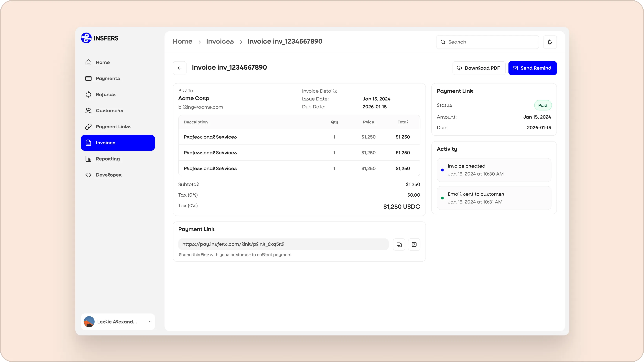Screen dimensions: 644x362
Task: Open the Payments section
Action: 118,78
